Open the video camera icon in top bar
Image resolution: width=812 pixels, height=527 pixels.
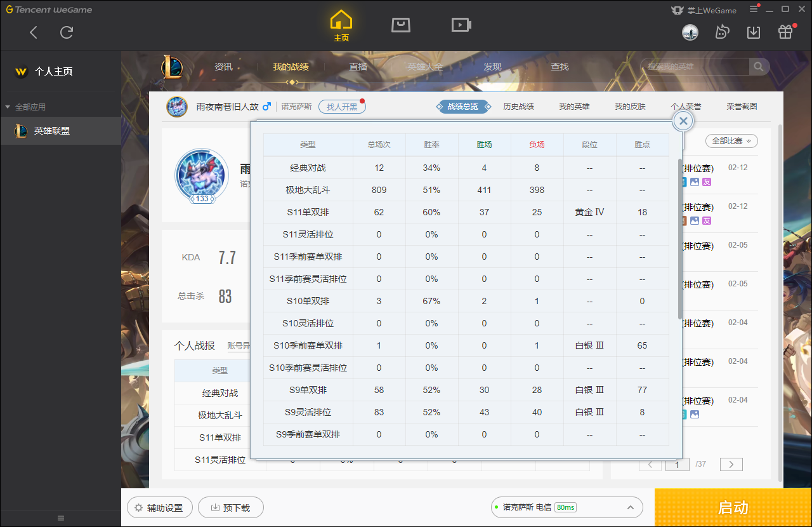461,25
